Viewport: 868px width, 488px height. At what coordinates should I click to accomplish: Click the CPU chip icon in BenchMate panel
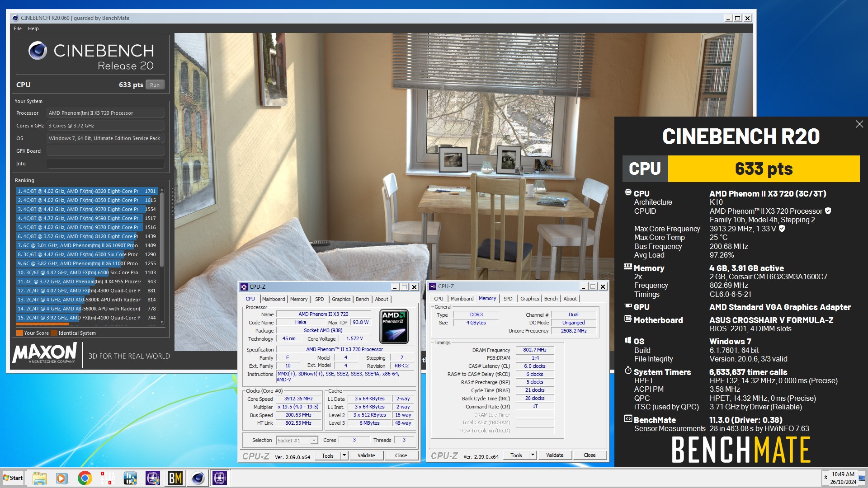tap(628, 192)
